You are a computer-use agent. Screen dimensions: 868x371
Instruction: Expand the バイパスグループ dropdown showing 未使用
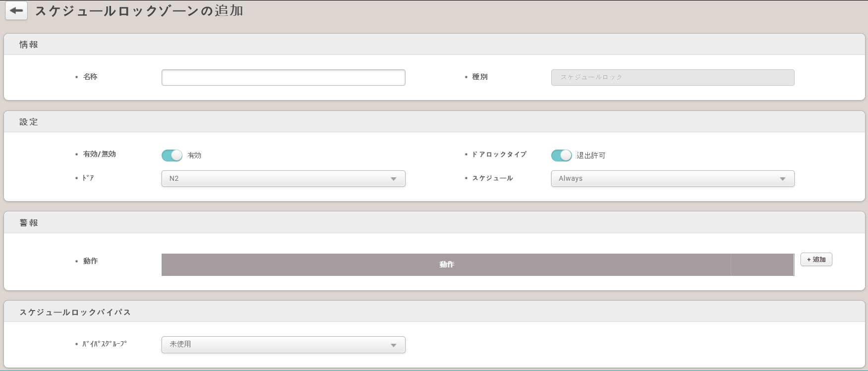[283, 344]
